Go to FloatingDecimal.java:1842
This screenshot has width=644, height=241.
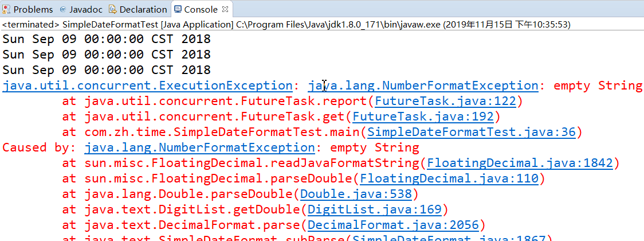pyautogui.click(x=520, y=163)
